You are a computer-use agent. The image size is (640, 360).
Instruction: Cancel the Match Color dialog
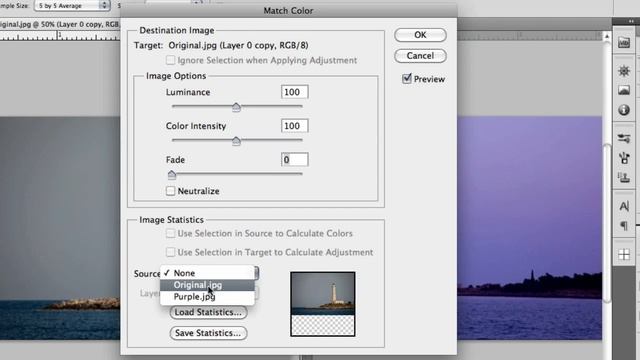(420, 56)
